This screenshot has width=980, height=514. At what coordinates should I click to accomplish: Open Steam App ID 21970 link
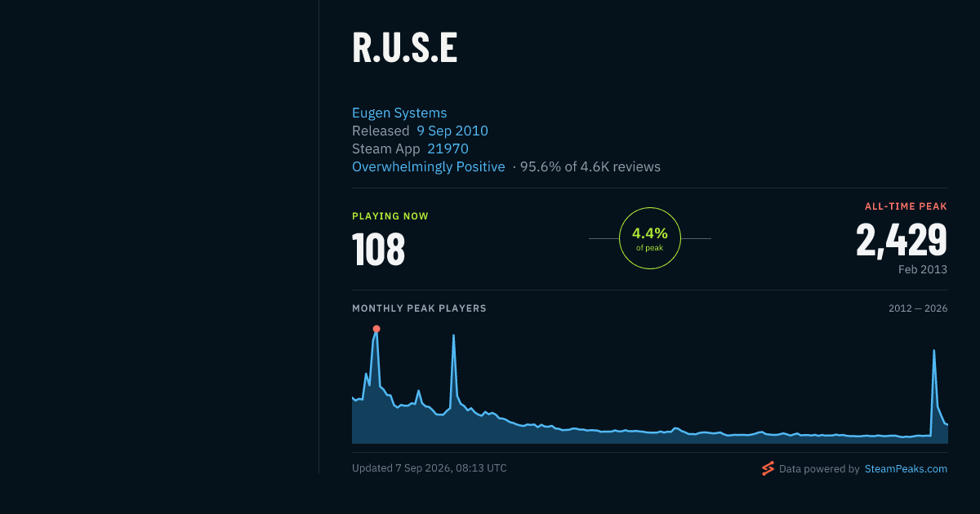[448, 148]
